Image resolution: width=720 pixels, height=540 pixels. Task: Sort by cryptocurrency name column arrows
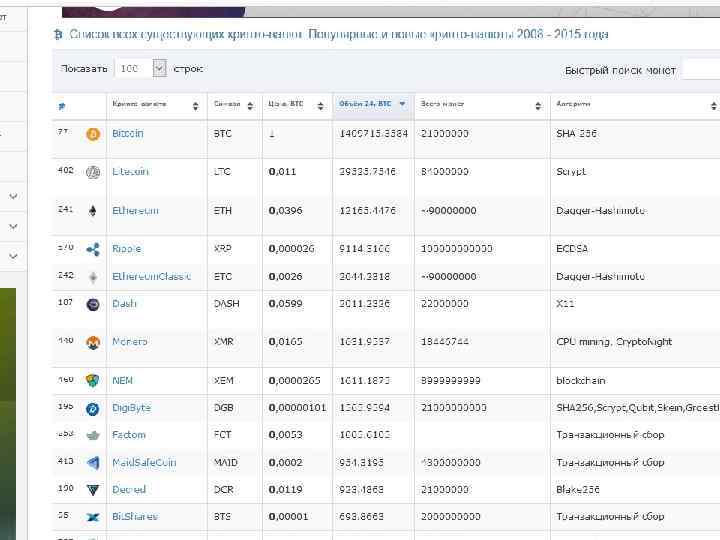tap(196, 106)
